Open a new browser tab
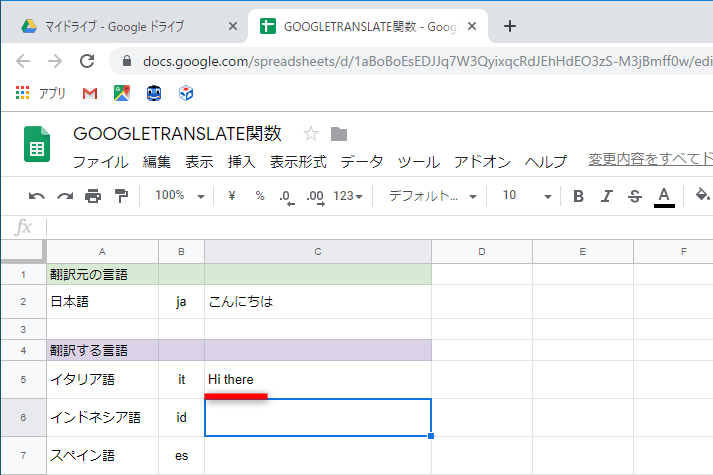713x475 pixels. pos(510,26)
